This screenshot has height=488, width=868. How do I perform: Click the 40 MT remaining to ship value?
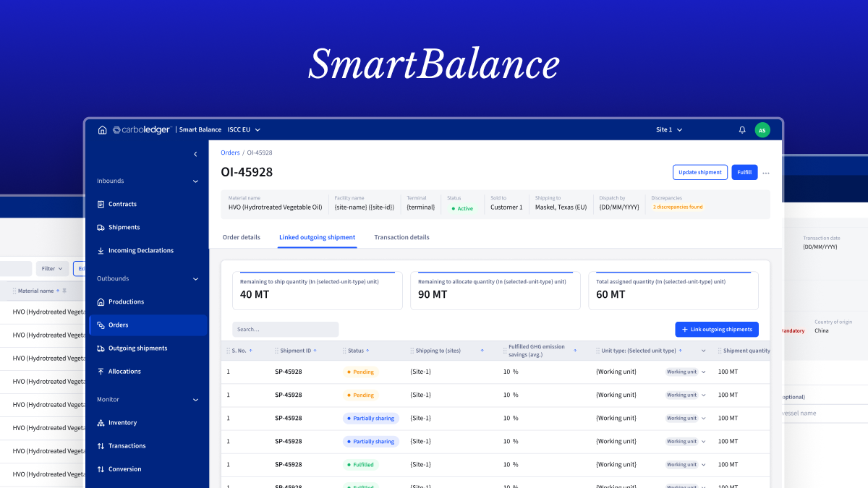click(255, 294)
